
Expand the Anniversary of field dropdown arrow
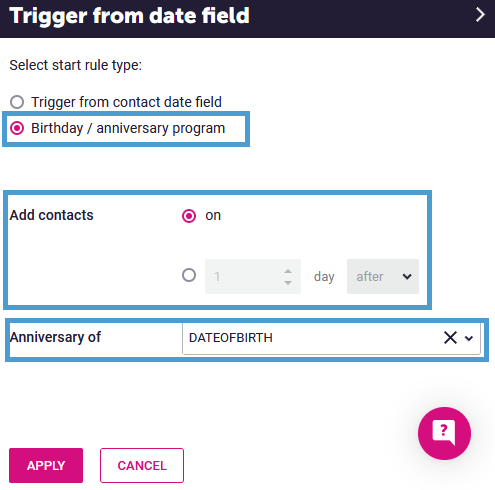click(469, 338)
